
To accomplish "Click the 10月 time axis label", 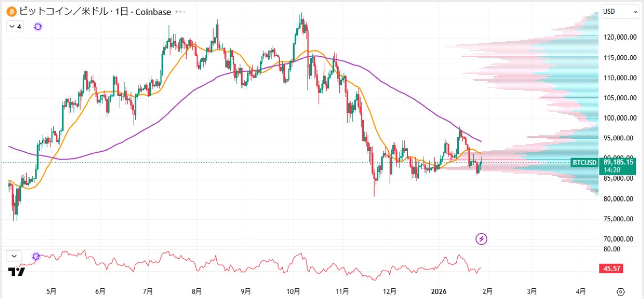I will 294,291.
